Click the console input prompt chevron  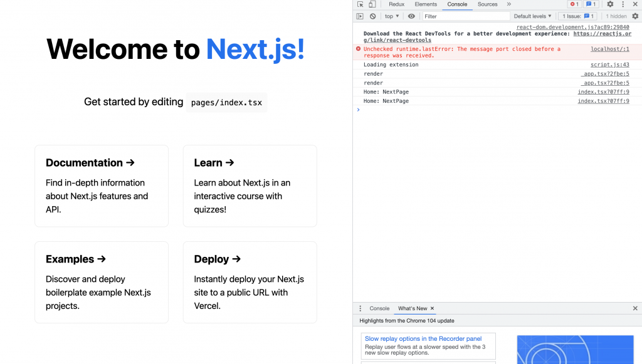tap(358, 110)
